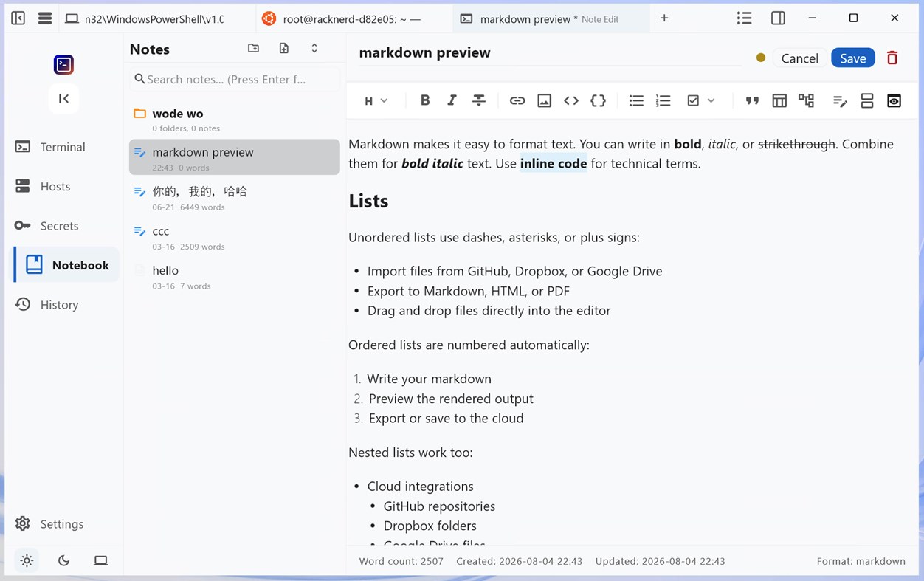Expand the wode wo folder

[x=235, y=120]
